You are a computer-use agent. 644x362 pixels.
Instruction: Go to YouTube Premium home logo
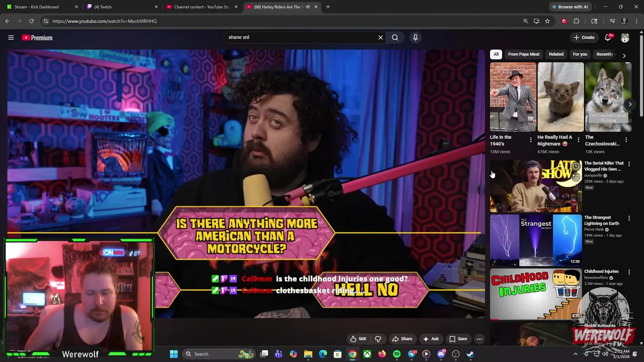coord(37,38)
